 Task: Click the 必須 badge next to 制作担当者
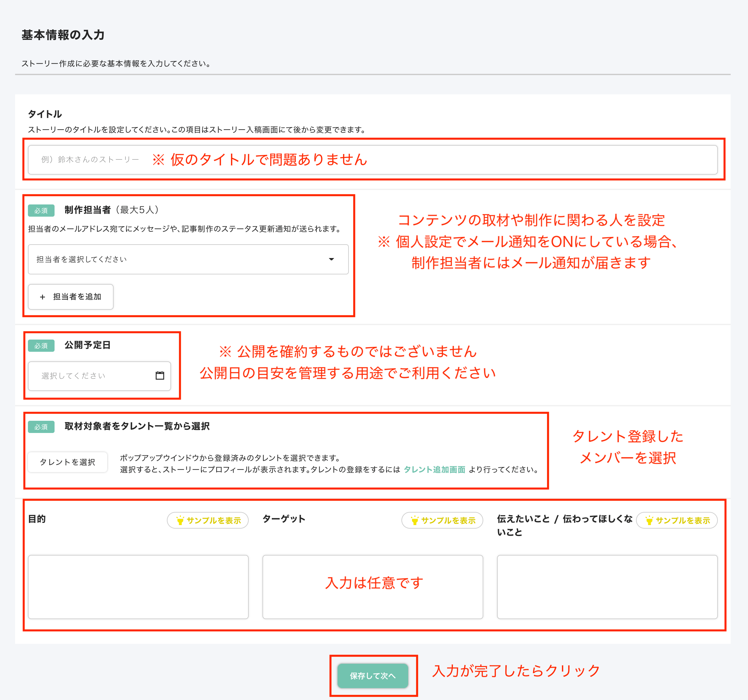click(x=41, y=210)
